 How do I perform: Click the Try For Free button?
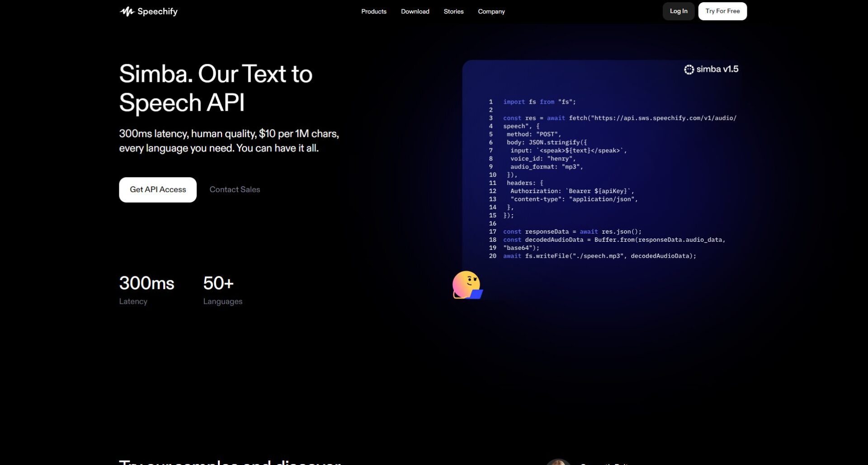[x=722, y=11]
